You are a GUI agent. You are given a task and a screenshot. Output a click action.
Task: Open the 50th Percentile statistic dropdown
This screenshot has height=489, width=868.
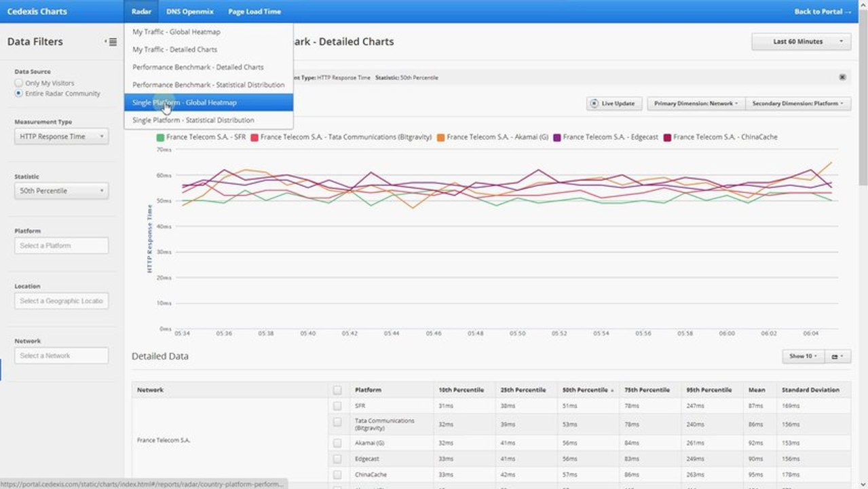point(61,191)
